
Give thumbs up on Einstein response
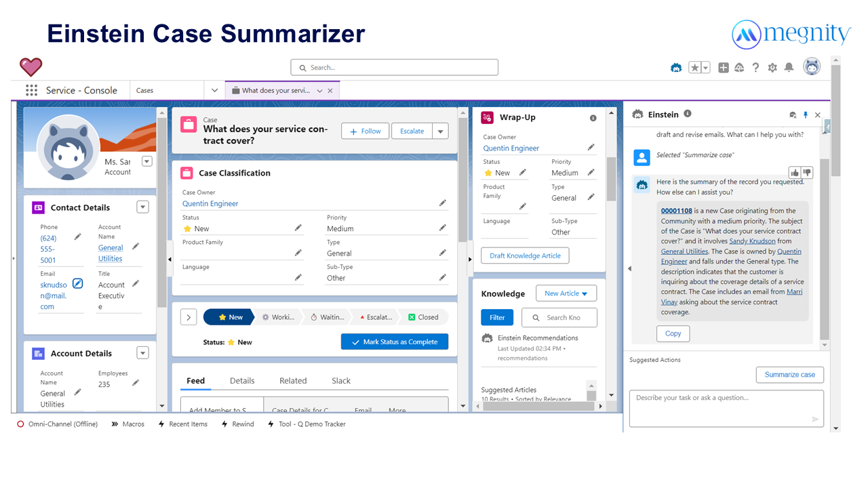click(795, 173)
